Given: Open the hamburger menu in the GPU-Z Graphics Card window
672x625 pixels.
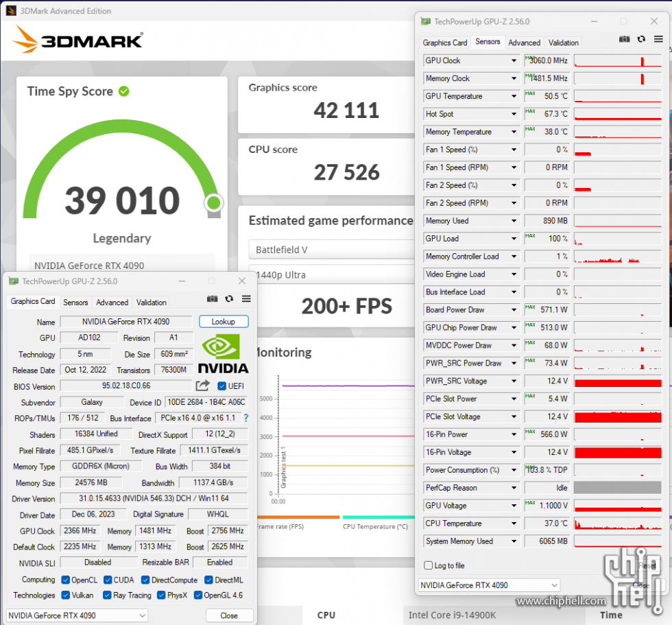Looking at the screenshot, I should tap(246, 299).
